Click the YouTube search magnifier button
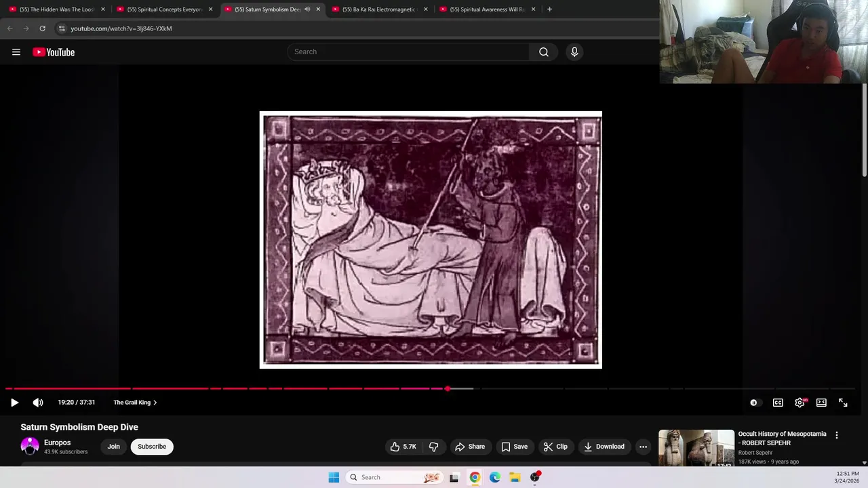This screenshot has height=488, width=868. coord(544,52)
